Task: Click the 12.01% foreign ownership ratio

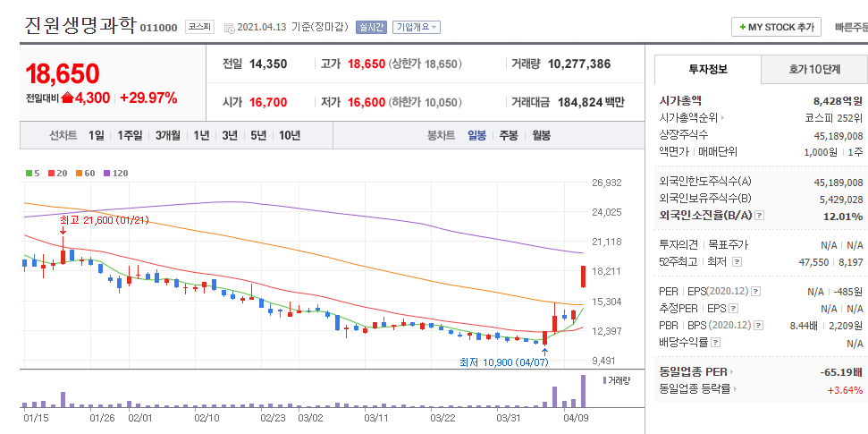Action: pyautogui.click(x=843, y=216)
